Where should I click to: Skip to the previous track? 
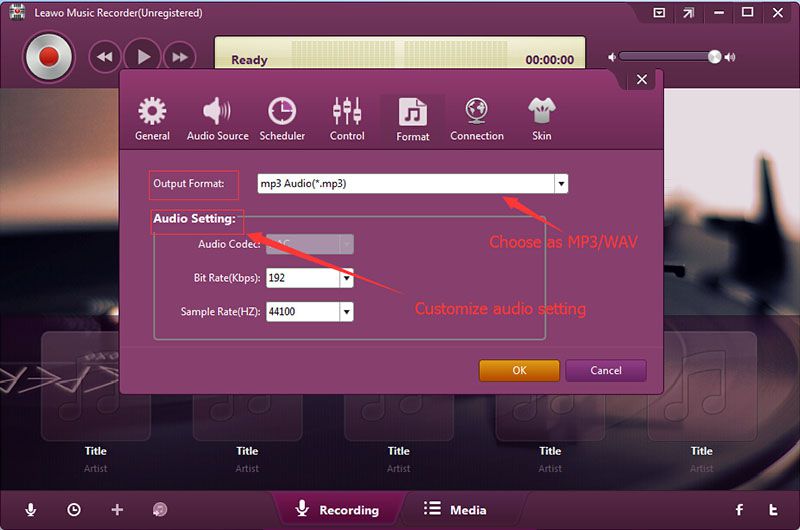[x=105, y=57]
